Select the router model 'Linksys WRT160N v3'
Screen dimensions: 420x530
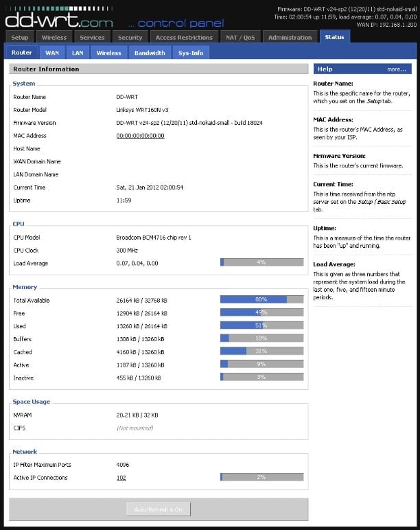click(142, 110)
